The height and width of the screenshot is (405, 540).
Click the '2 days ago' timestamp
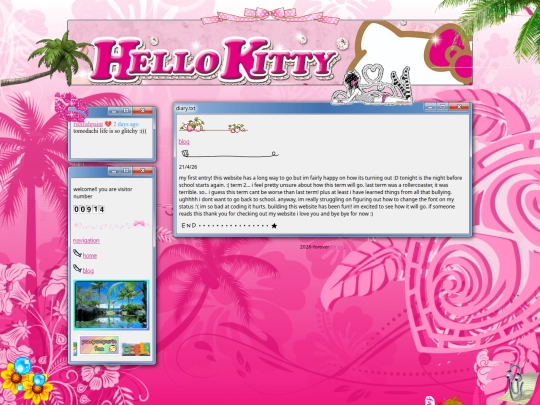[126, 124]
